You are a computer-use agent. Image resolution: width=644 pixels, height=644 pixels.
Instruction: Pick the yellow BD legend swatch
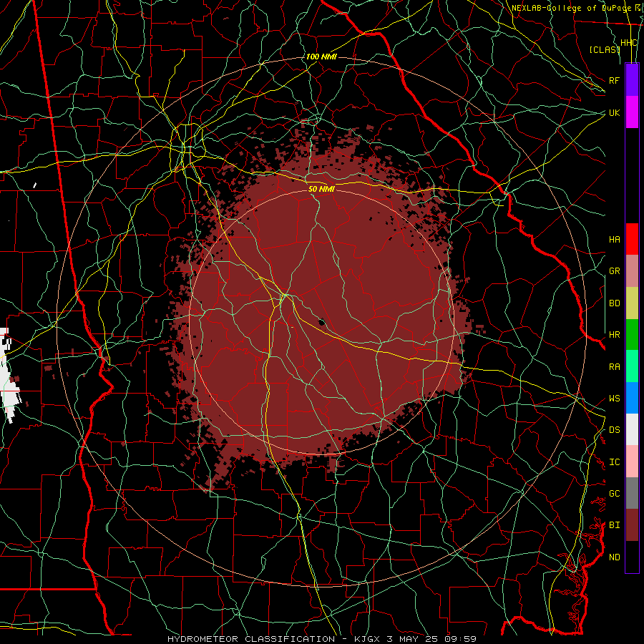click(x=632, y=303)
